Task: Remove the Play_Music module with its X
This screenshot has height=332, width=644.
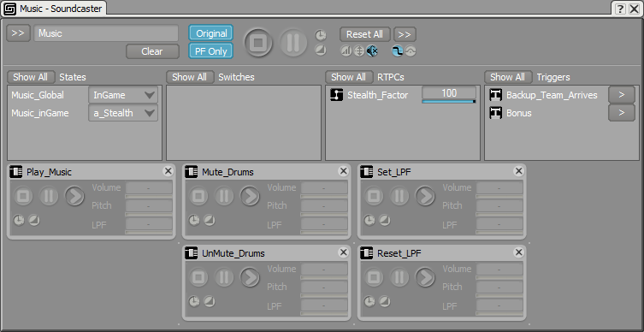Action: [168, 171]
